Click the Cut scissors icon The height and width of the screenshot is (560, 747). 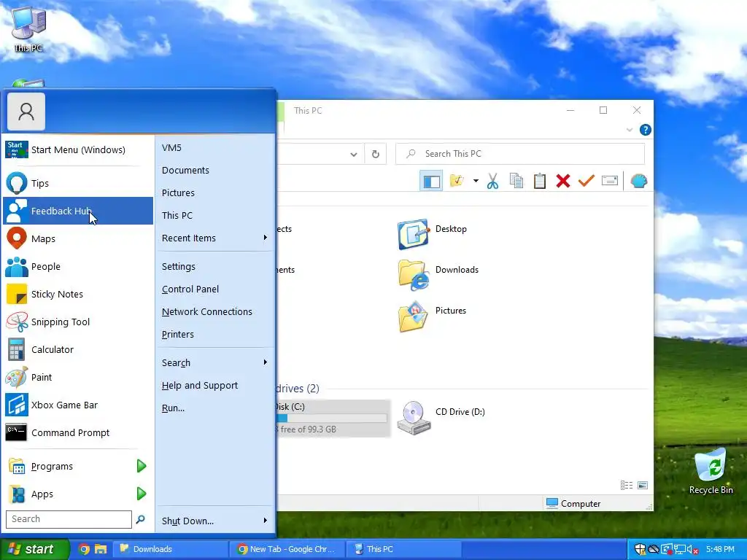[492, 181]
